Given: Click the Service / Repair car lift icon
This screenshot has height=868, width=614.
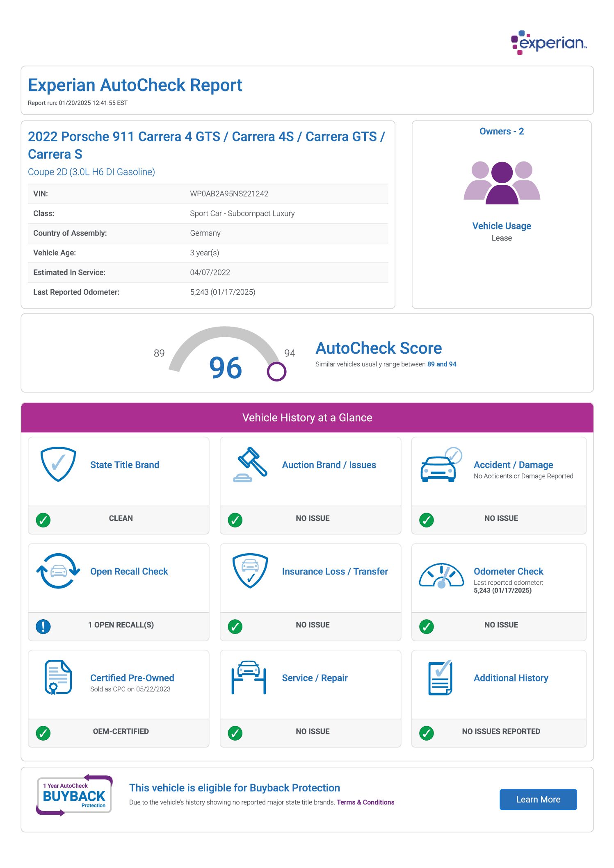Looking at the screenshot, I should pos(249,677).
